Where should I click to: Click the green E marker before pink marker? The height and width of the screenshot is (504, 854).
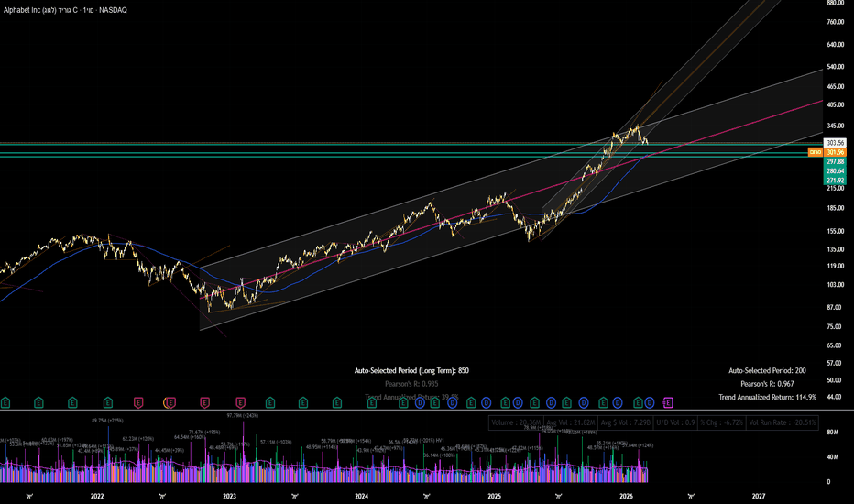638,402
